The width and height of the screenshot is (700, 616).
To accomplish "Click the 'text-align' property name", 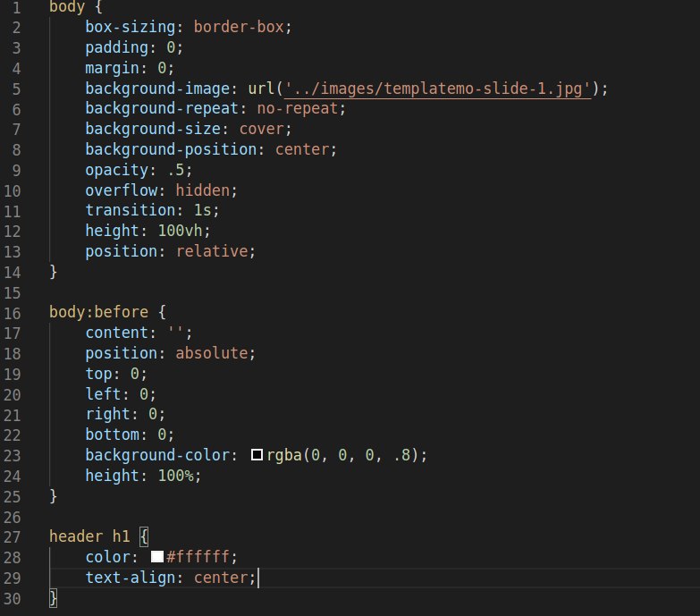I will (130, 578).
